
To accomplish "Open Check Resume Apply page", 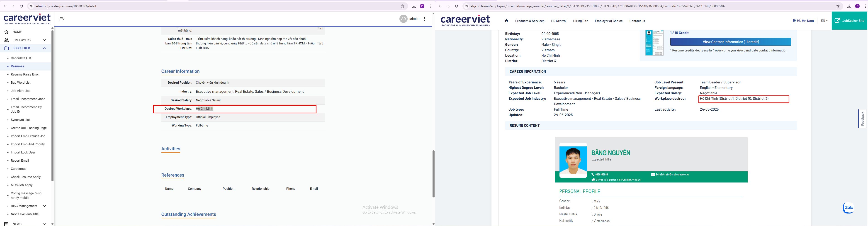I will click(26, 177).
